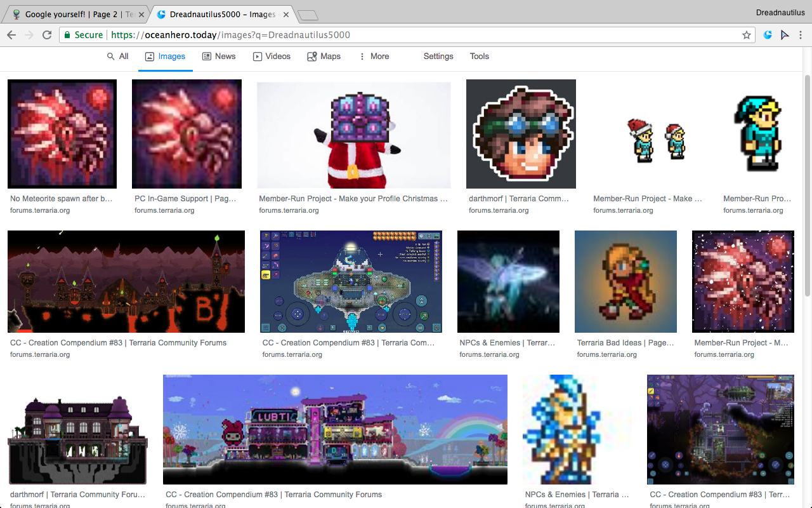Open the 'Terraria Bad Ideas' character thumbnail
Screen dimensions: 812x508
point(625,282)
